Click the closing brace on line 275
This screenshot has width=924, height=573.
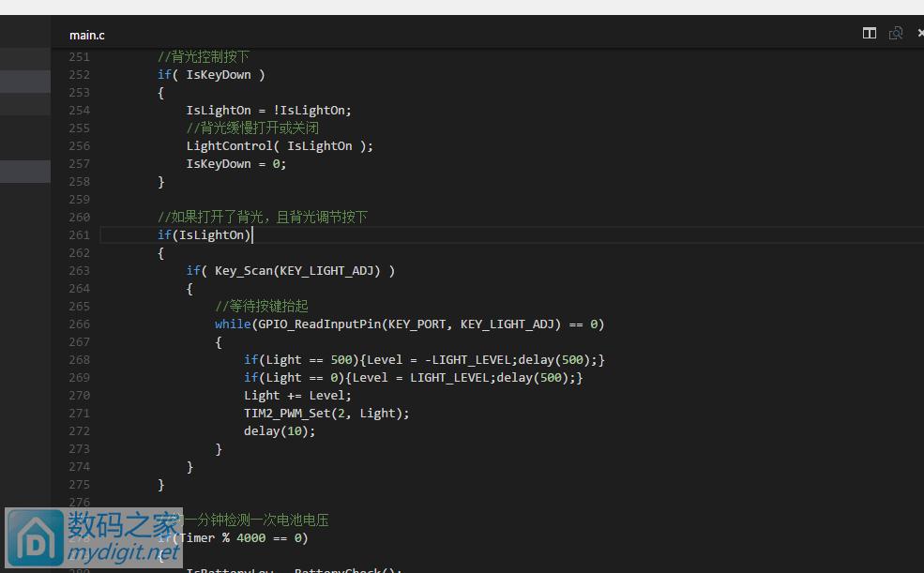[x=161, y=484]
